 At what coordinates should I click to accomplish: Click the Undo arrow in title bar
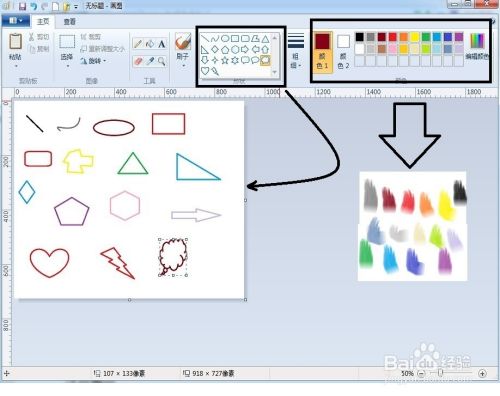[x=33, y=6]
